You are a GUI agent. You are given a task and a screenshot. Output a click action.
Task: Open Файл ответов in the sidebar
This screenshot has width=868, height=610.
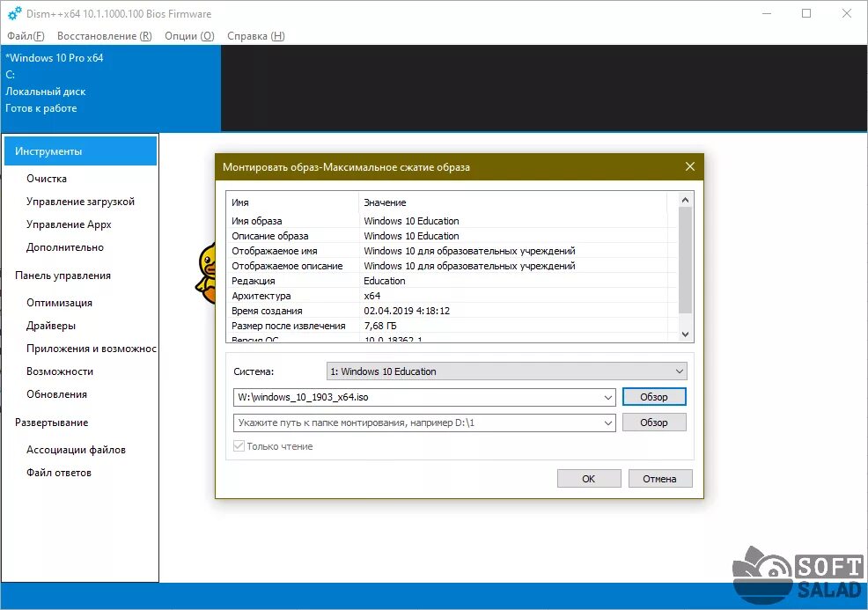(59, 473)
